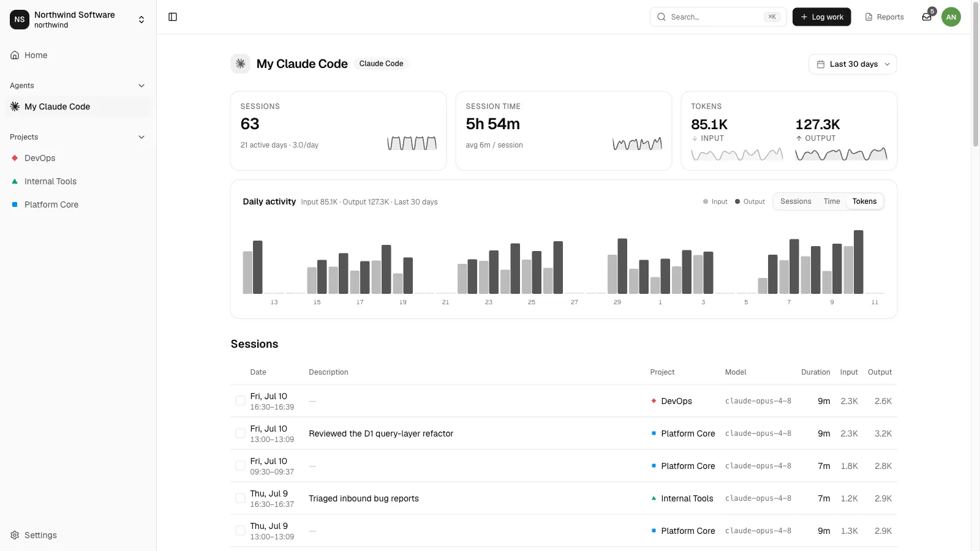Click the output bar above day 29
Image resolution: width=980 pixels, height=551 pixels.
point(622,266)
